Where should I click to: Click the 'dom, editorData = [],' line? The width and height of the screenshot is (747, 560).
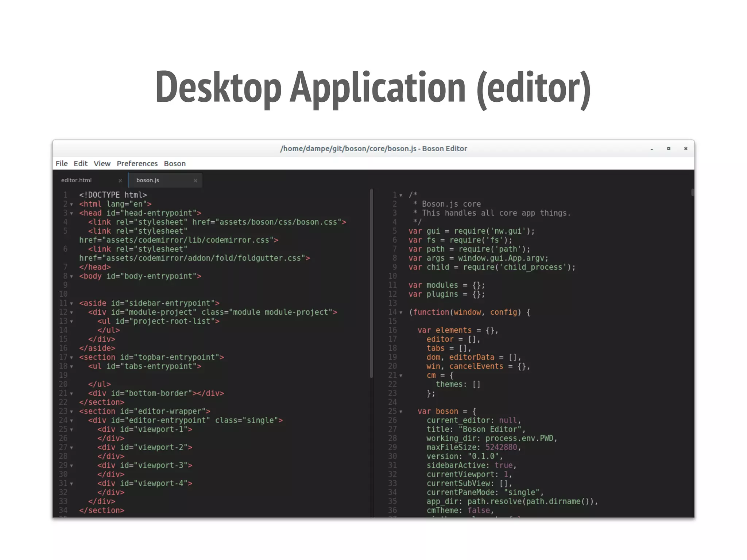(x=474, y=357)
